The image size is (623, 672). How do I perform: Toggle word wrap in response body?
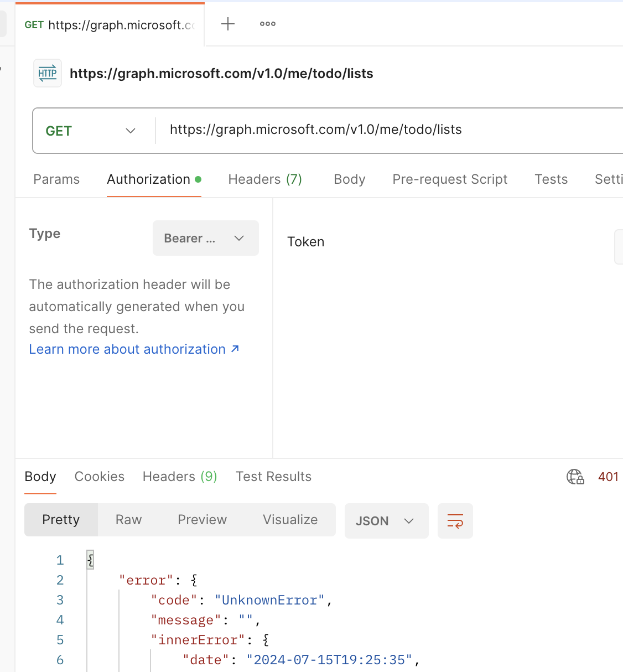click(x=455, y=521)
